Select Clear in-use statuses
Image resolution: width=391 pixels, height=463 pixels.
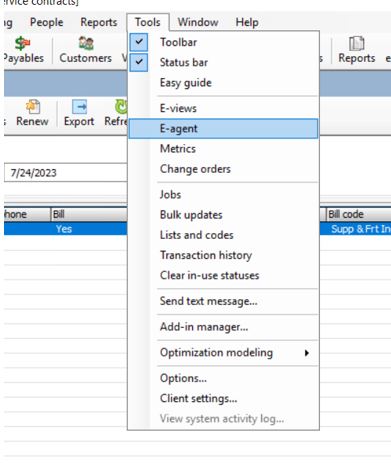coord(223,275)
